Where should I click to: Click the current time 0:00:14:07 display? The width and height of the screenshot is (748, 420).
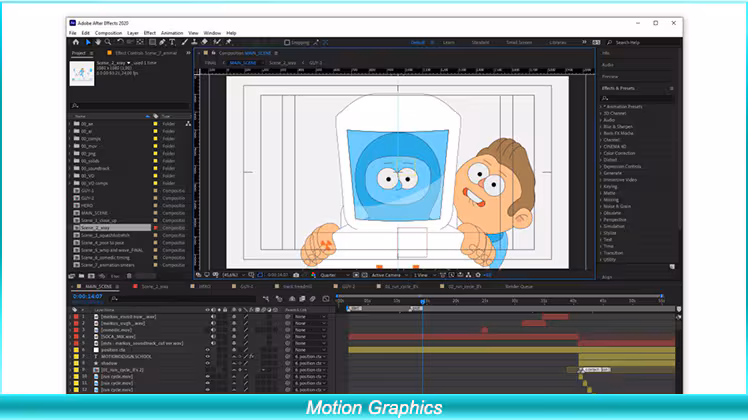coord(87,296)
